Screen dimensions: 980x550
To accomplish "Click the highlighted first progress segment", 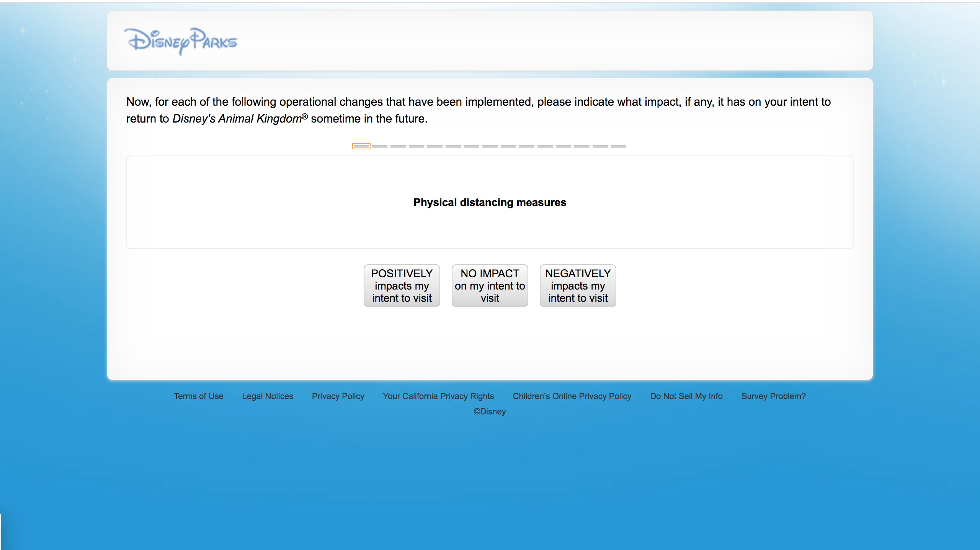I will coord(361,146).
